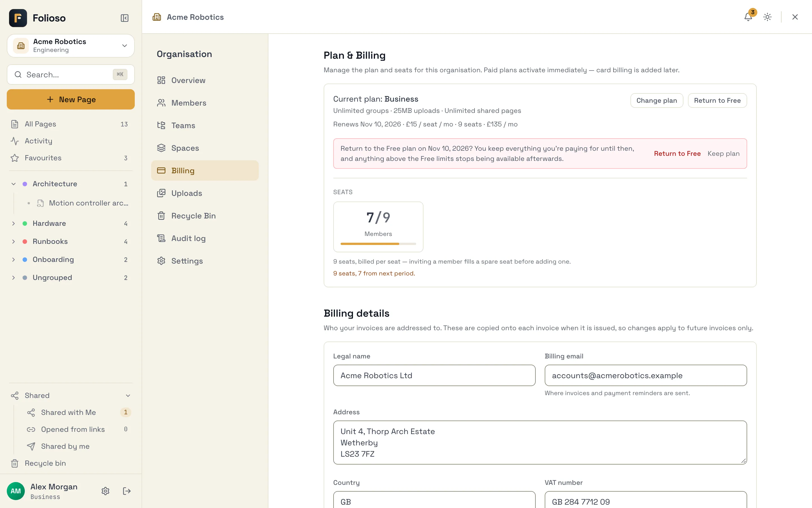Open the Spaces section
The width and height of the screenshot is (812, 508).
[205, 148]
